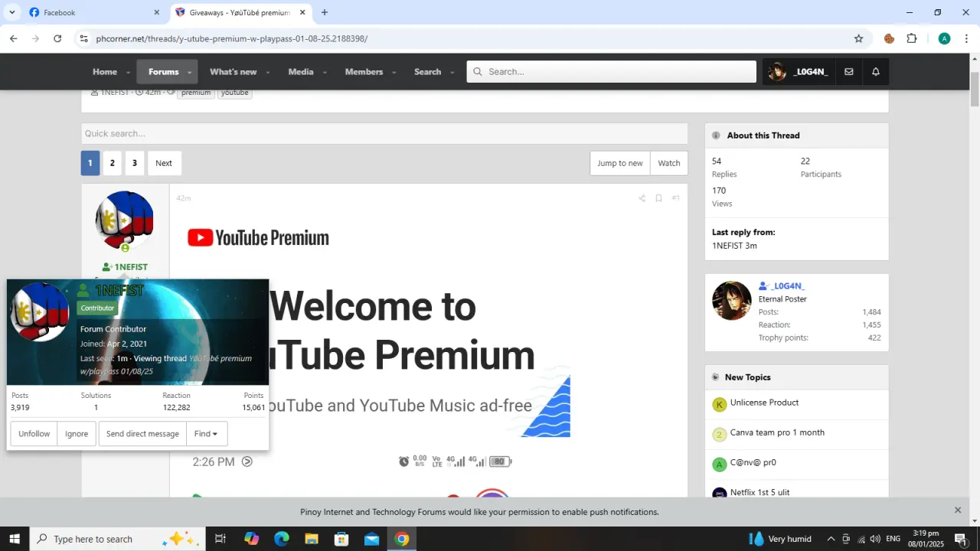Open the Members nav item
980x551 pixels.
(364, 72)
